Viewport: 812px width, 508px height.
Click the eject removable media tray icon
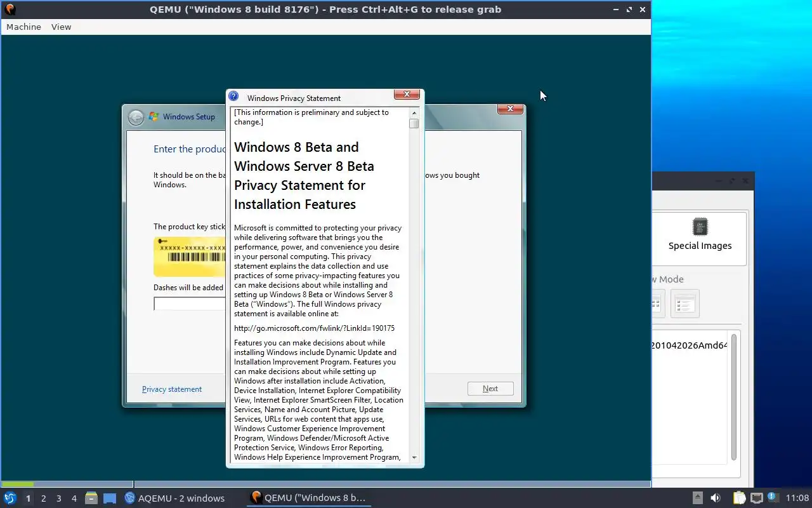(x=697, y=498)
